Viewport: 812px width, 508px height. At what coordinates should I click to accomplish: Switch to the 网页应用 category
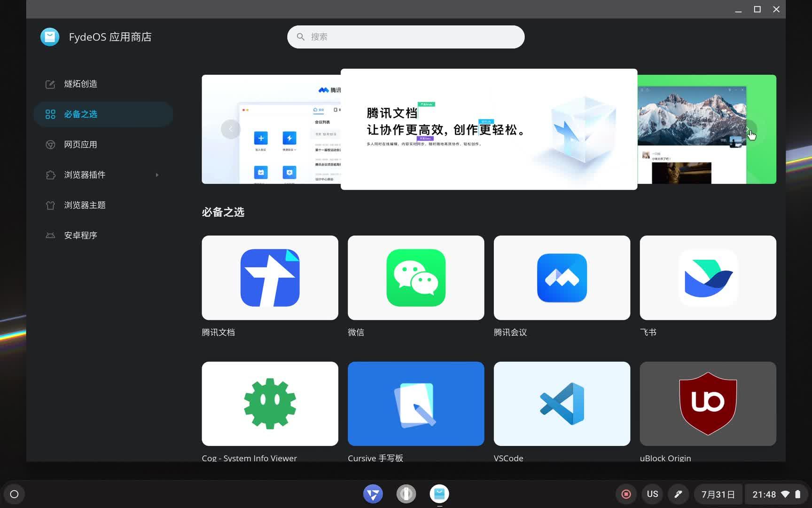pos(80,144)
